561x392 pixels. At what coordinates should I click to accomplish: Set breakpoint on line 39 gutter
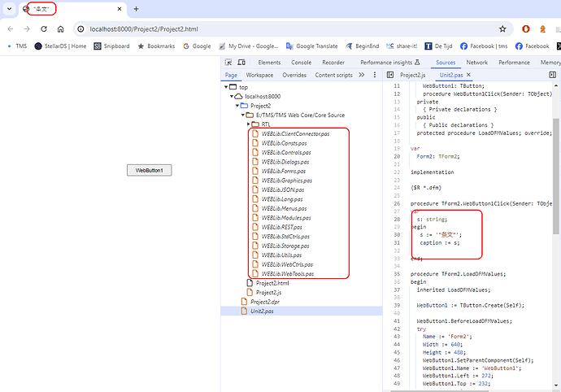tap(397, 305)
